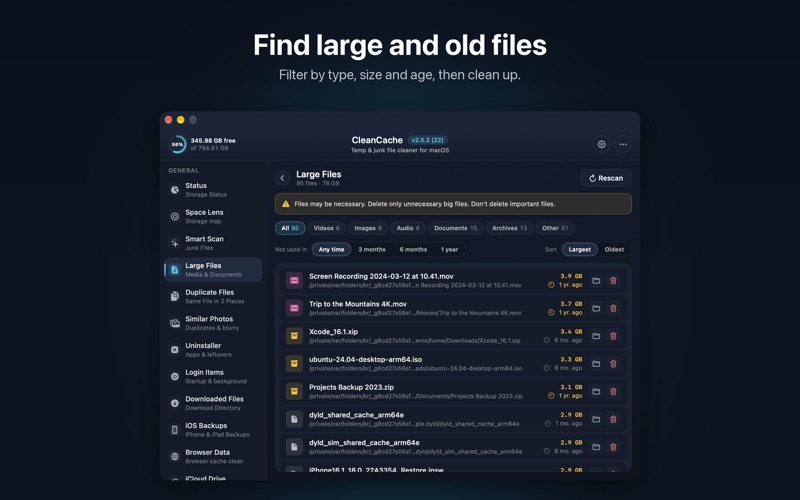
Task: Filter by Documents tab
Action: [x=455, y=228]
